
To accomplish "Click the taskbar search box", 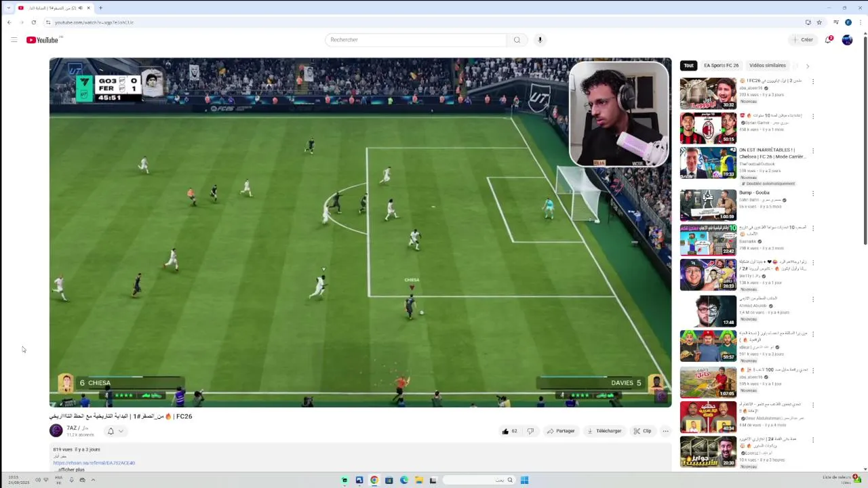I will pyautogui.click(x=479, y=480).
